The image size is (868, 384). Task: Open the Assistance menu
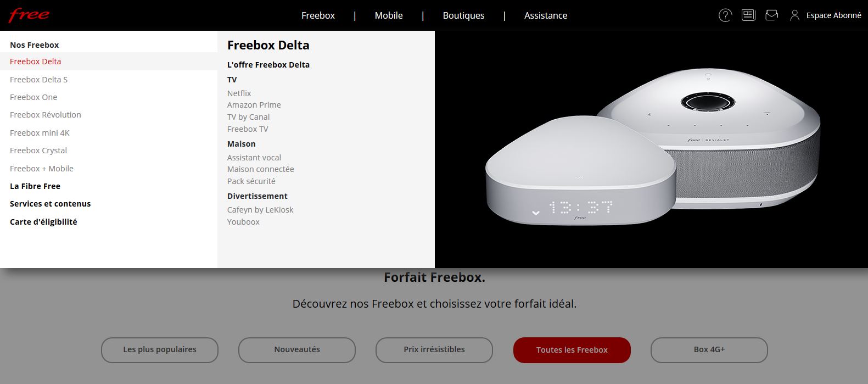coord(546,15)
